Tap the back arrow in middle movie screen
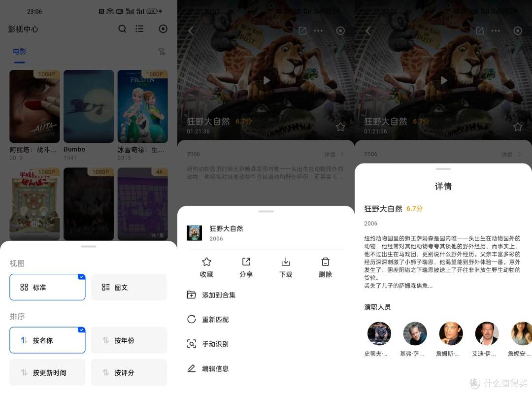 coord(191,31)
